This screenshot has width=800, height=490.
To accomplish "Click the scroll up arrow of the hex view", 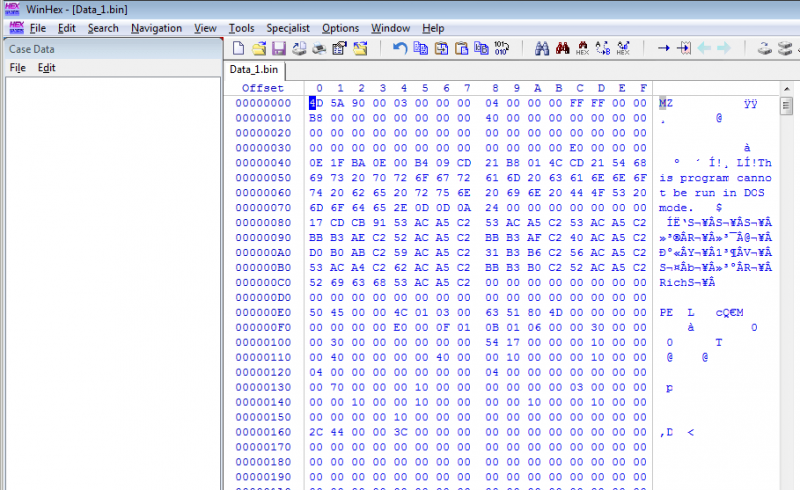I will coord(787,89).
